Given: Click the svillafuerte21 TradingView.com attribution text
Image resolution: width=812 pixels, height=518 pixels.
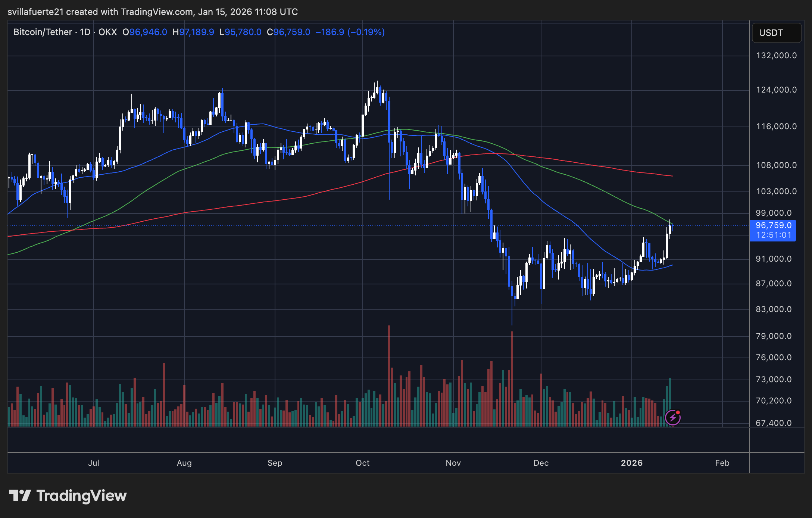Looking at the screenshot, I should (152, 12).
